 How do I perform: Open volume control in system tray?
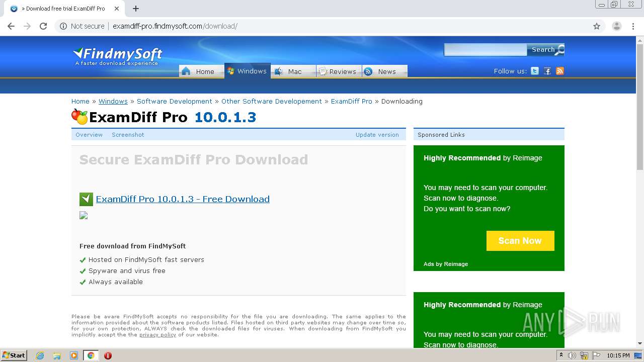(x=572, y=355)
